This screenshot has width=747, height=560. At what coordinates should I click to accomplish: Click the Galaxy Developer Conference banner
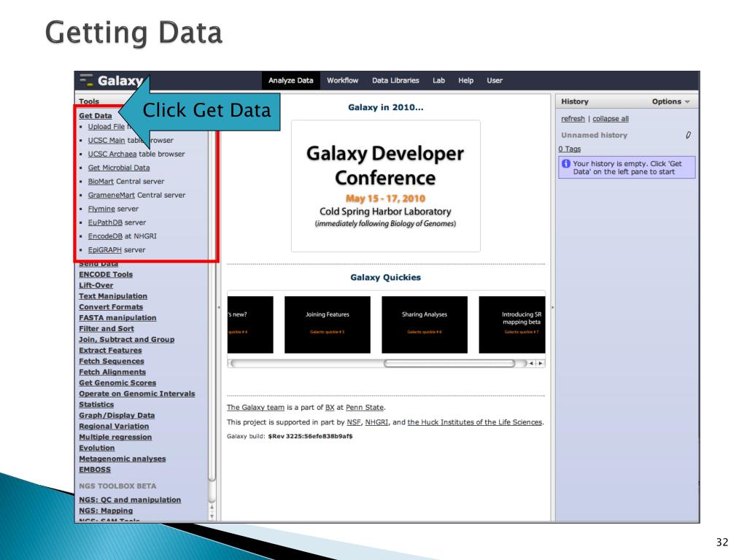coord(385,186)
